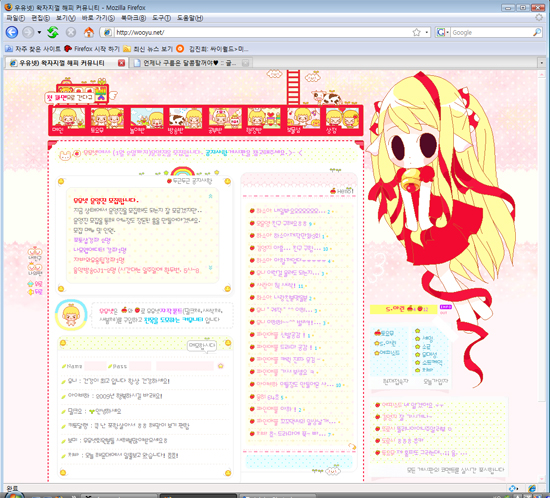Click the rainbow icon in the top-left box
This screenshot has width=550, height=498.
coord(101,94)
